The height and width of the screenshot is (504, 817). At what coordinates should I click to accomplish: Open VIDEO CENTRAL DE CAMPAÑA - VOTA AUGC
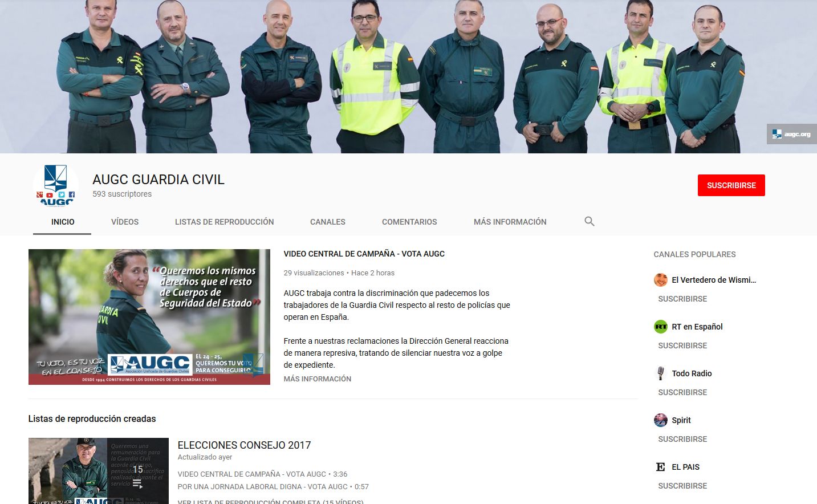point(364,254)
